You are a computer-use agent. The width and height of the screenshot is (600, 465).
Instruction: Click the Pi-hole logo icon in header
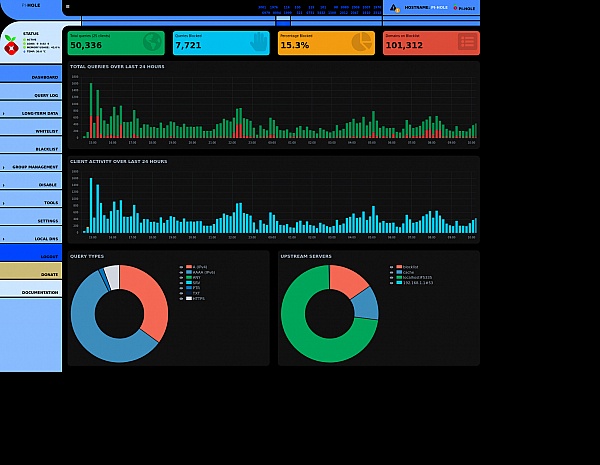(455, 8)
